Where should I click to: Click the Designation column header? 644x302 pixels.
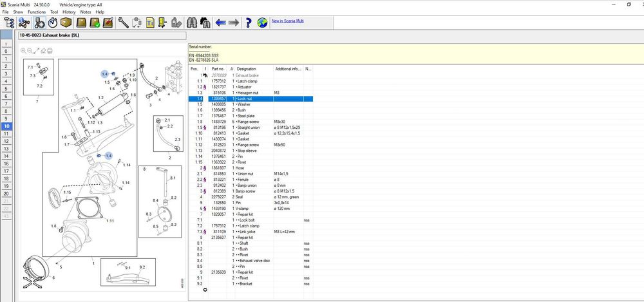[x=247, y=69]
